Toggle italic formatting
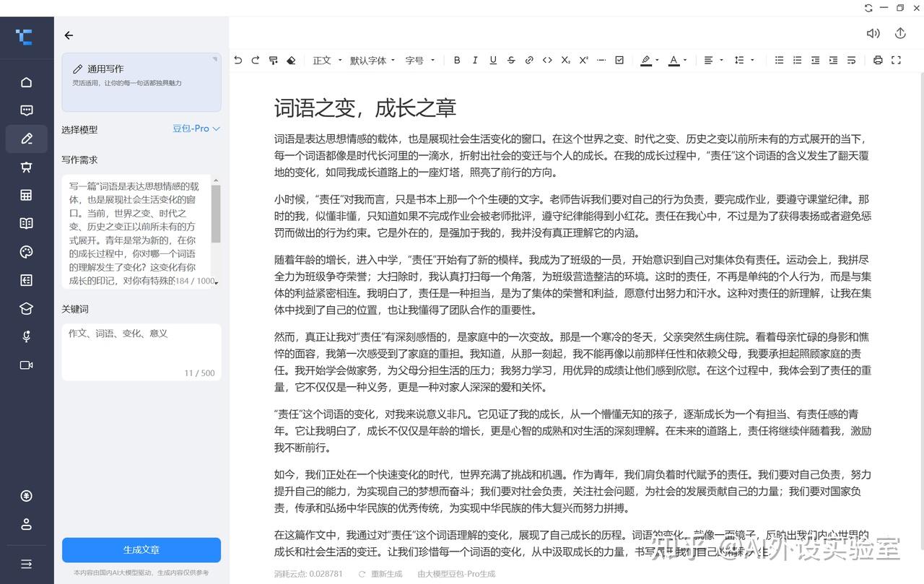The width and height of the screenshot is (924, 584). click(475, 61)
